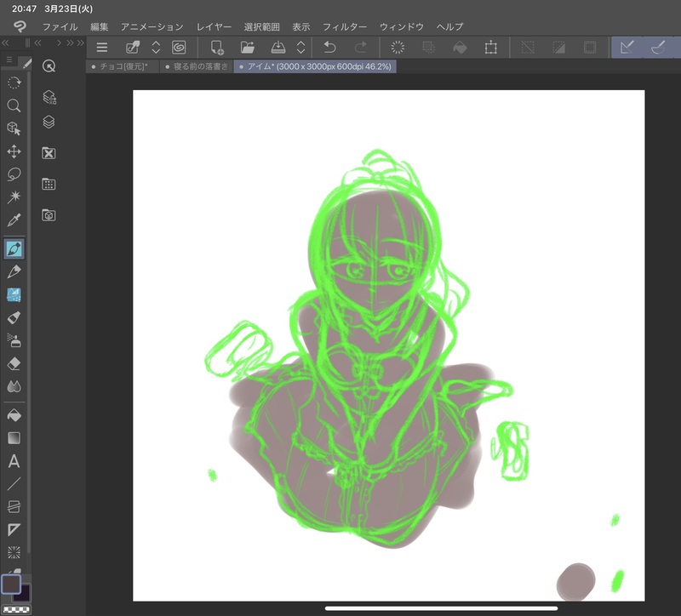Open a file with the folder icon
Image resolution: width=681 pixels, height=616 pixels.
pyautogui.click(x=248, y=48)
